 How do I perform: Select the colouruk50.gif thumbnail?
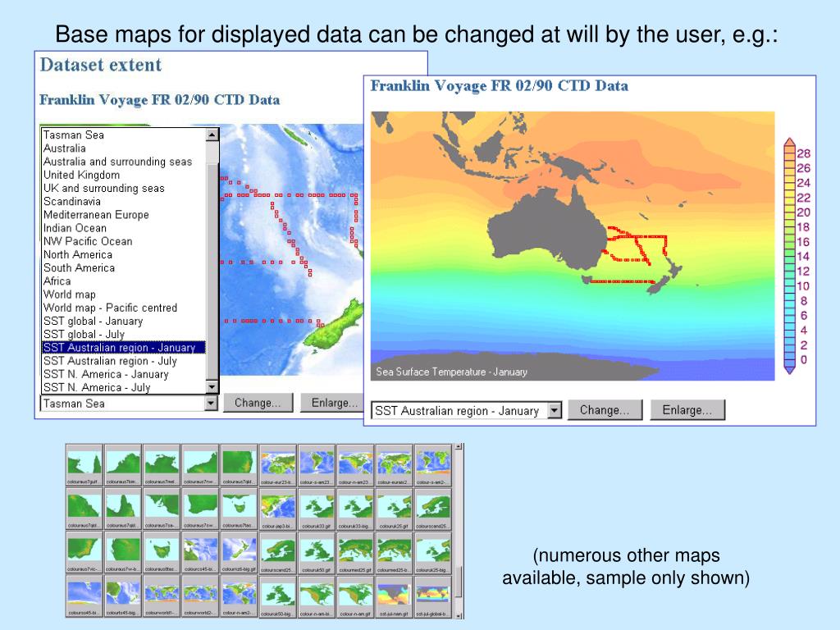(x=317, y=552)
